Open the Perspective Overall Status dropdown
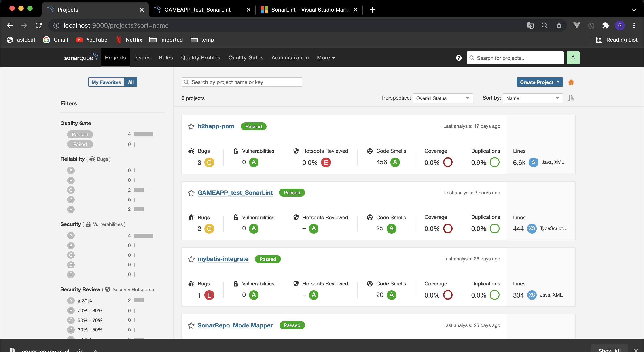This screenshot has height=352, width=644. click(x=443, y=98)
